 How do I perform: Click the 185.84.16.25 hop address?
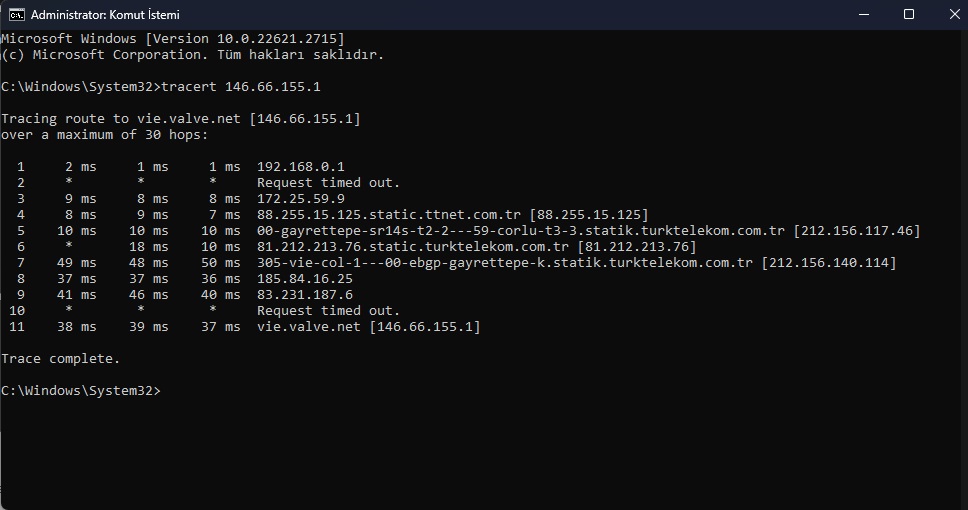(x=305, y=279)
